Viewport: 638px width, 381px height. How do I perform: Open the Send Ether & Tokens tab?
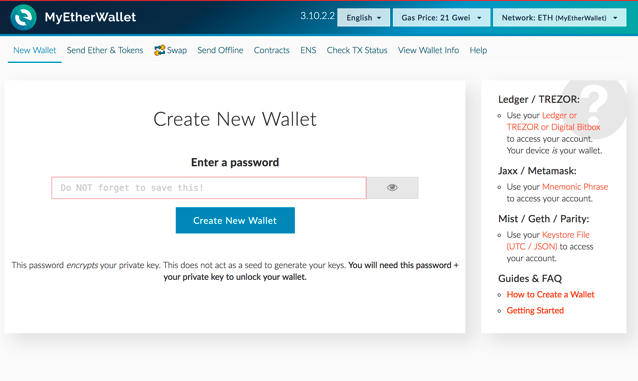click(105, 50)
